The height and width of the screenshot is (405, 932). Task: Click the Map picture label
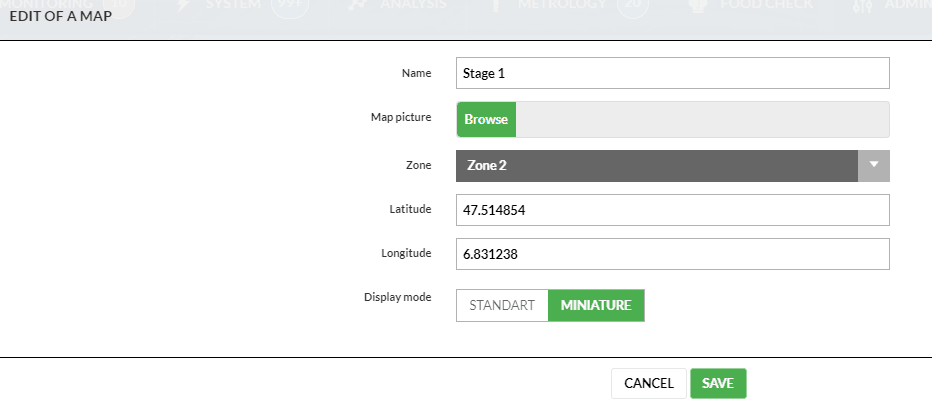[x=401, y=117]
